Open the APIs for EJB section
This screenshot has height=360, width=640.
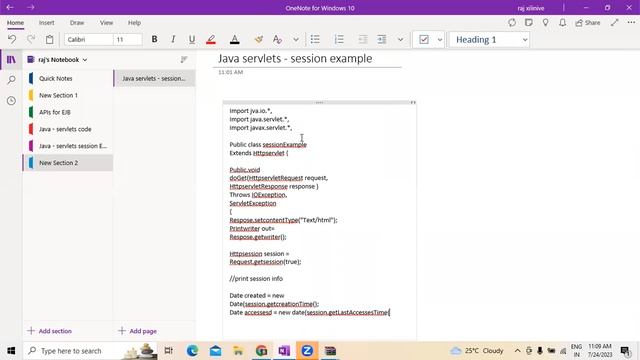(68, 112)
